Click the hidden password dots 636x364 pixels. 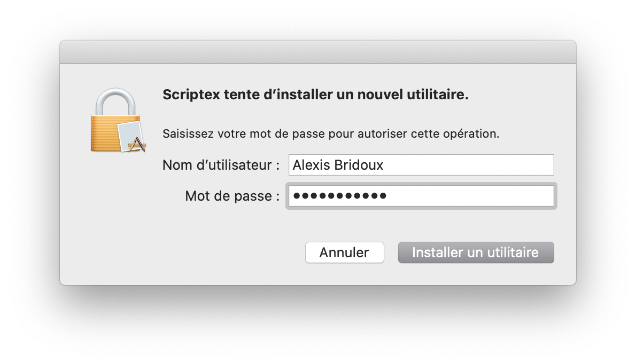340,196
